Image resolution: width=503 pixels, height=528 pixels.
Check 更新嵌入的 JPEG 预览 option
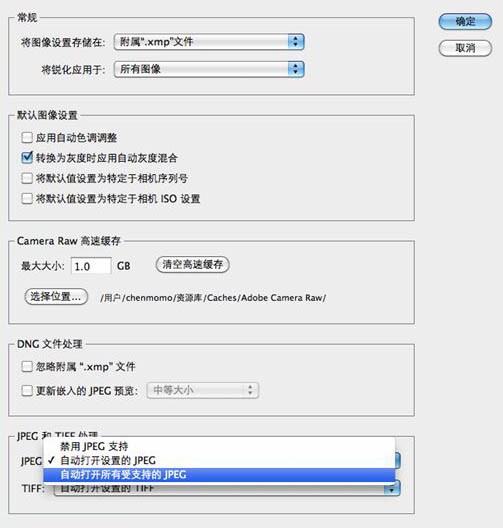coord(27,391)
